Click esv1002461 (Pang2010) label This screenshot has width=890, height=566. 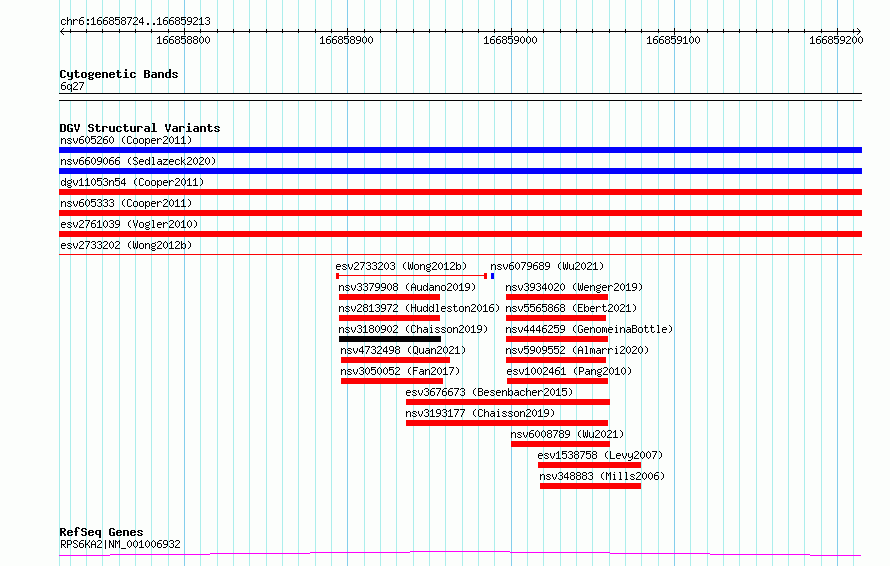[569, 371]
